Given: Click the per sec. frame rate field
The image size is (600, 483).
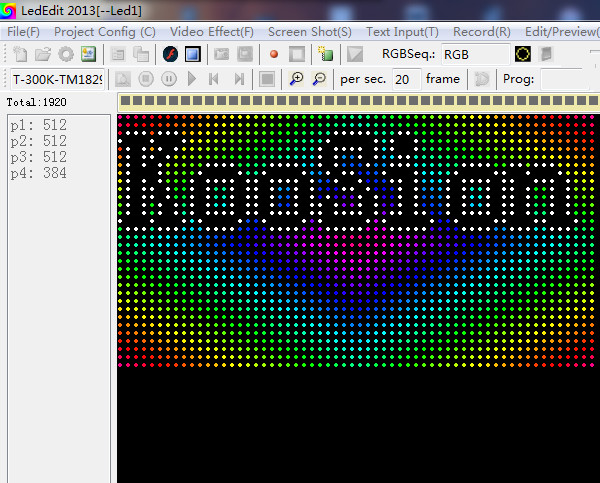Looking at the screenshot, I should 405,79.
